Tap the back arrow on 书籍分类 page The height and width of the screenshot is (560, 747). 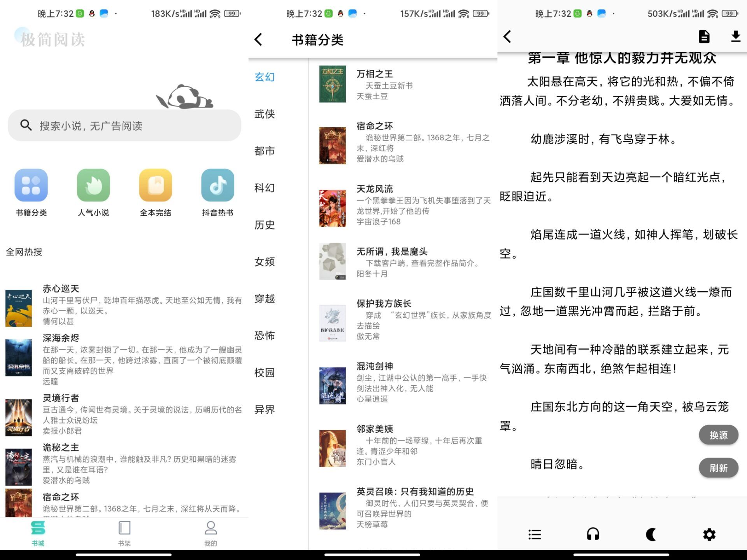[x=258, y=39]
